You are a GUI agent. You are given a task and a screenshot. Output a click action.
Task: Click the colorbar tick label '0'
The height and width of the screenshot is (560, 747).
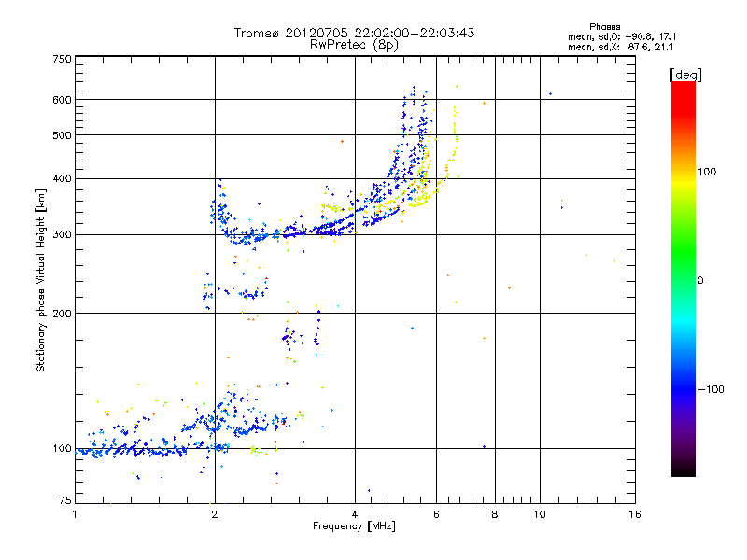coord(700,281)
